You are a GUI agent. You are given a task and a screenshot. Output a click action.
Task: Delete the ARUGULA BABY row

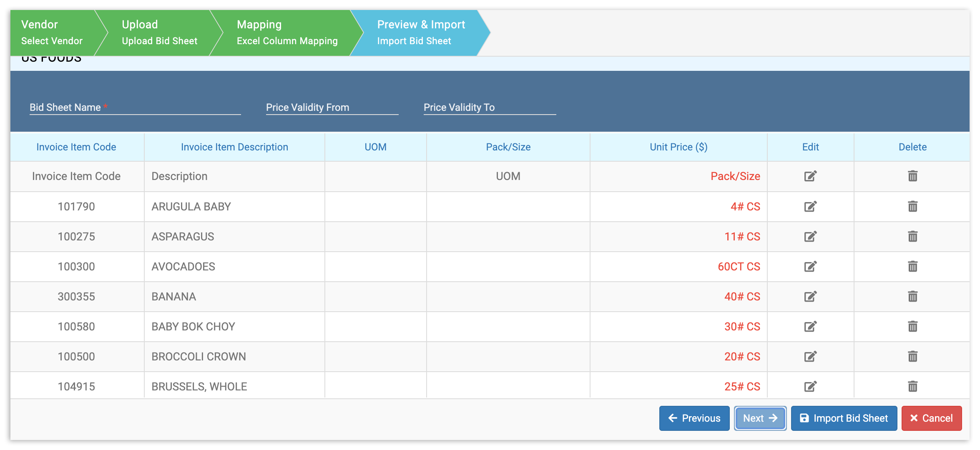coord(912,206)
